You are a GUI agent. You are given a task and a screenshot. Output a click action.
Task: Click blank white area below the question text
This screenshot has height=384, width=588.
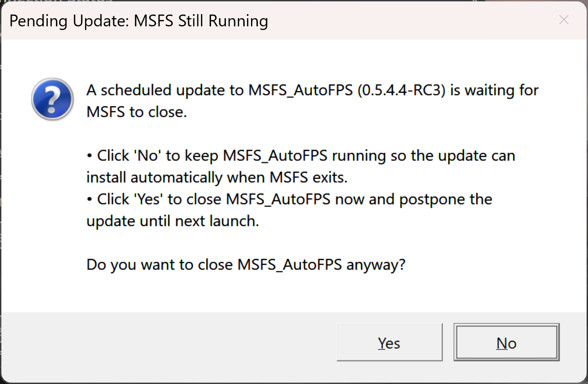point(291,293)
